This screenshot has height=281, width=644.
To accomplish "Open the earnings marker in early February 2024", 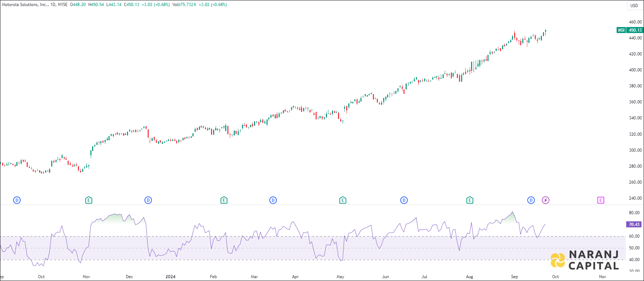I will click(224, 200).
